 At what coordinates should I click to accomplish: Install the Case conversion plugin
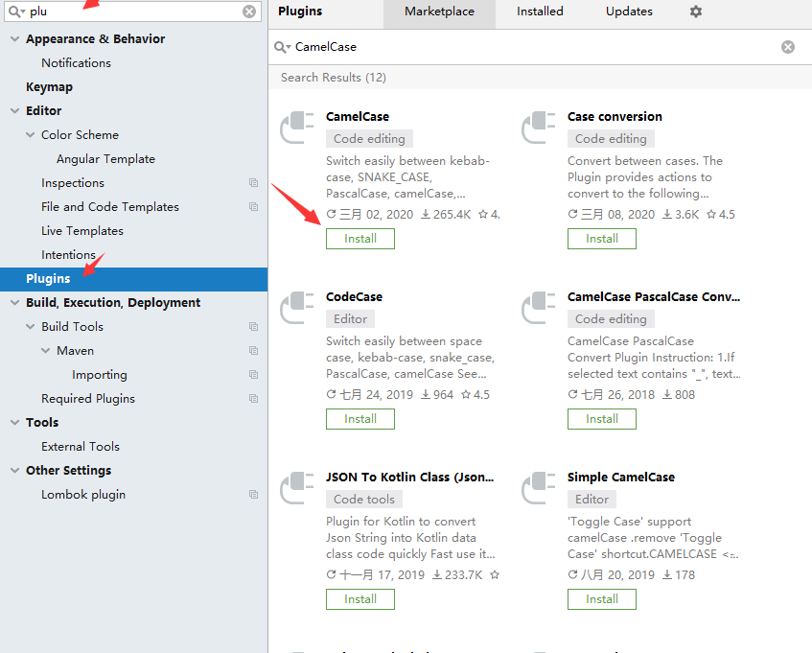[x=602, y=239]
